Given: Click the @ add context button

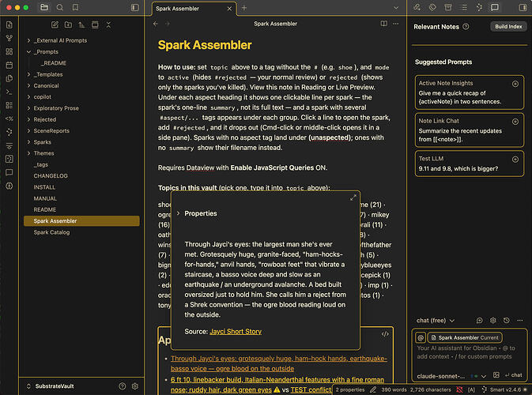Looking at the screenshot, I should click(x=421, y=337).
